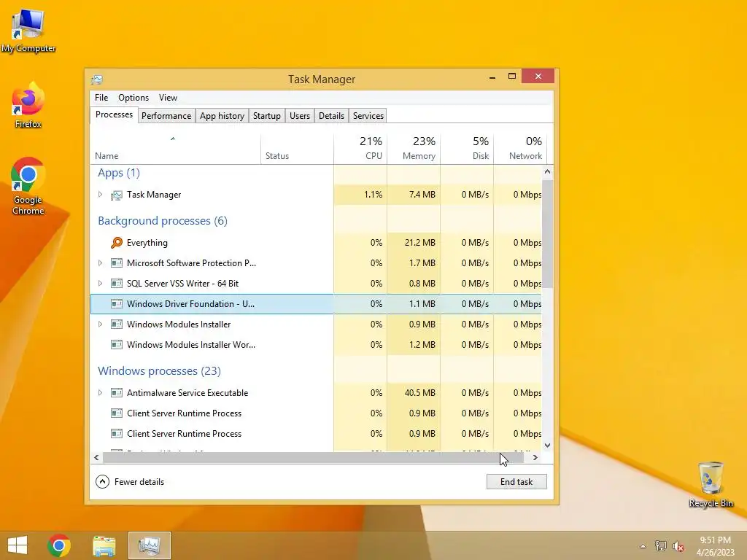This screenshot has height=560, width=747.
Task: Expand Antimalware Service Executable row
Action: 100,393
